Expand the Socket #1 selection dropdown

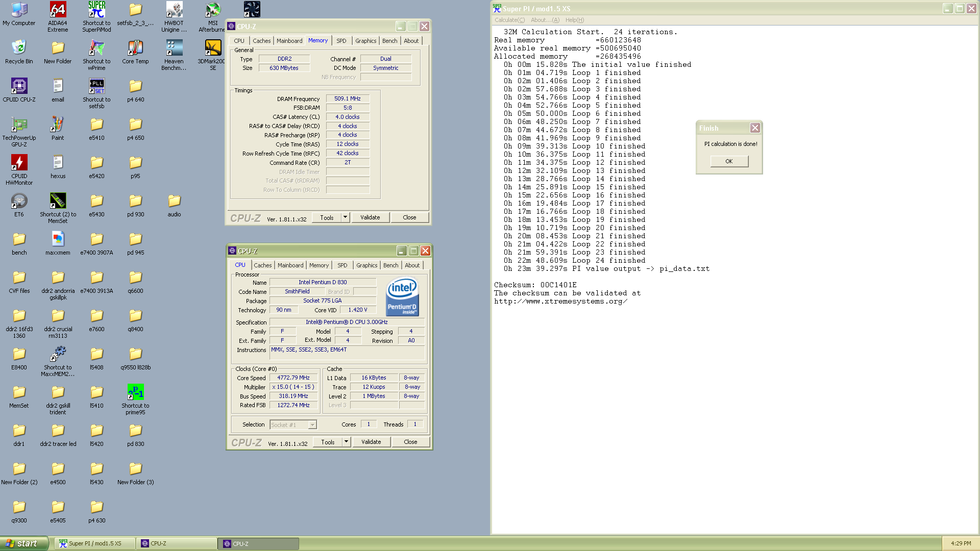point(312,425)
